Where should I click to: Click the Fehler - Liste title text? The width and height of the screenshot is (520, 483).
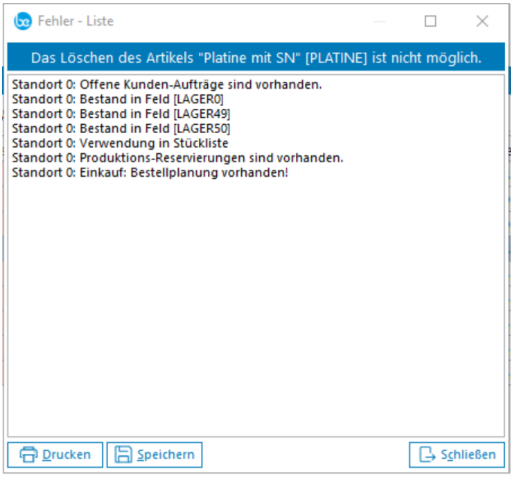point(76,21)
